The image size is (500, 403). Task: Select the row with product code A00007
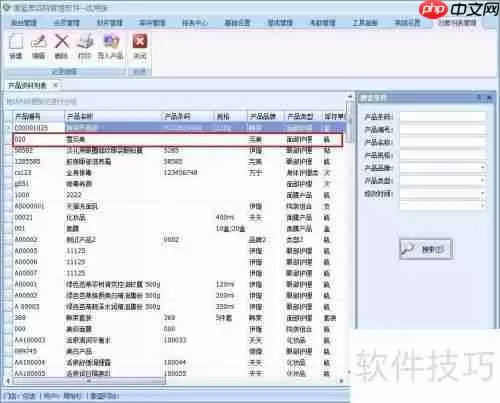coord(178,273)
